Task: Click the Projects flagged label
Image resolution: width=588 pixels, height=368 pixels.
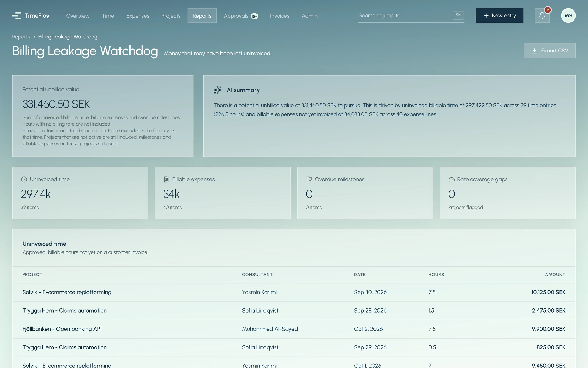Action: [466, 208]
